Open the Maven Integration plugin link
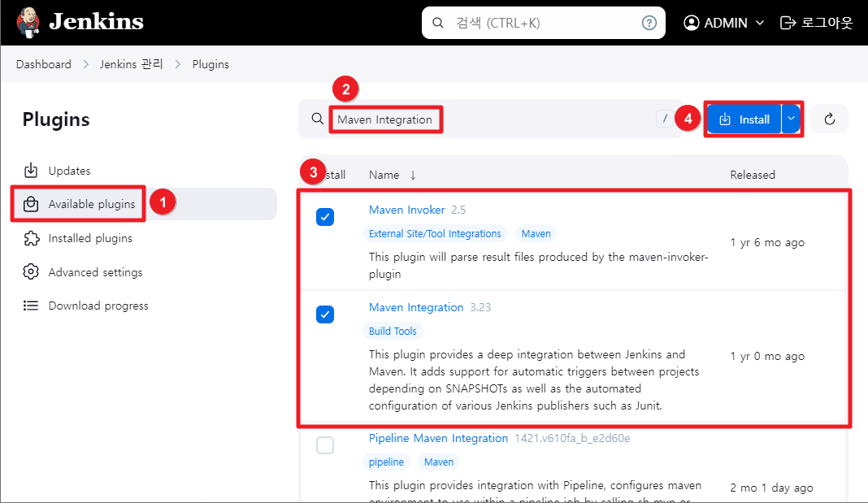 click(x=416, y=307)
